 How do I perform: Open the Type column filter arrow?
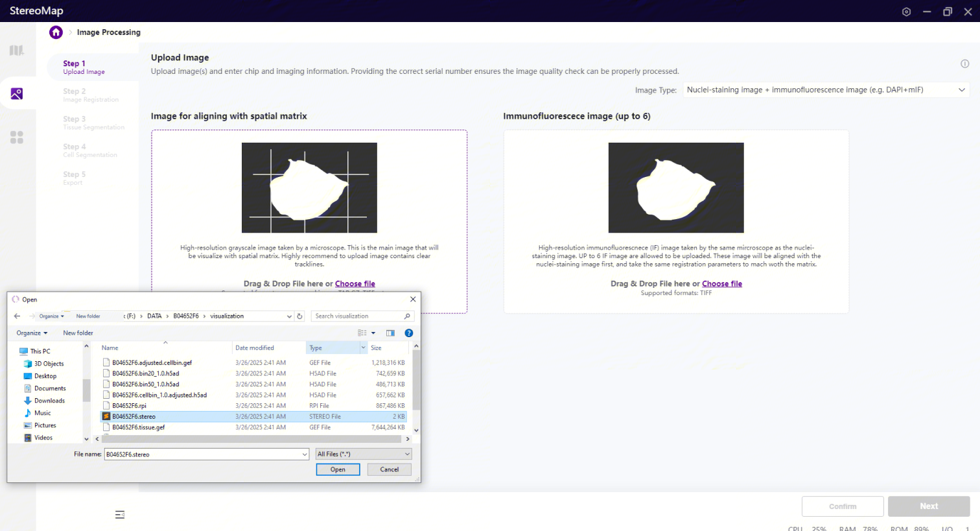click(363, 348)
